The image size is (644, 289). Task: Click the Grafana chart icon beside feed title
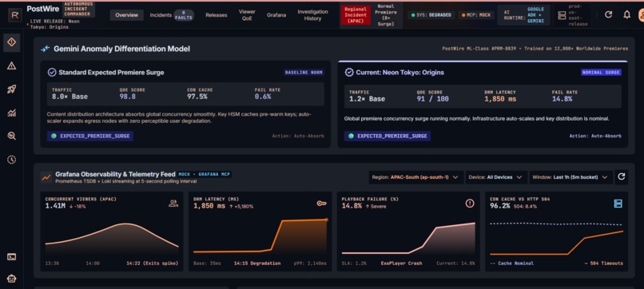point(46,177)
